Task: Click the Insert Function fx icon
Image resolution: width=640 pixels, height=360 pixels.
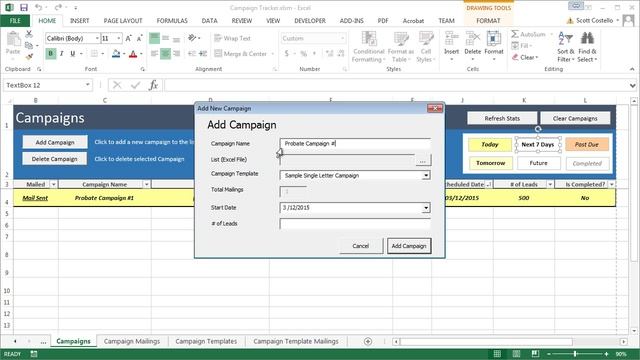Action: pos(153,85)
